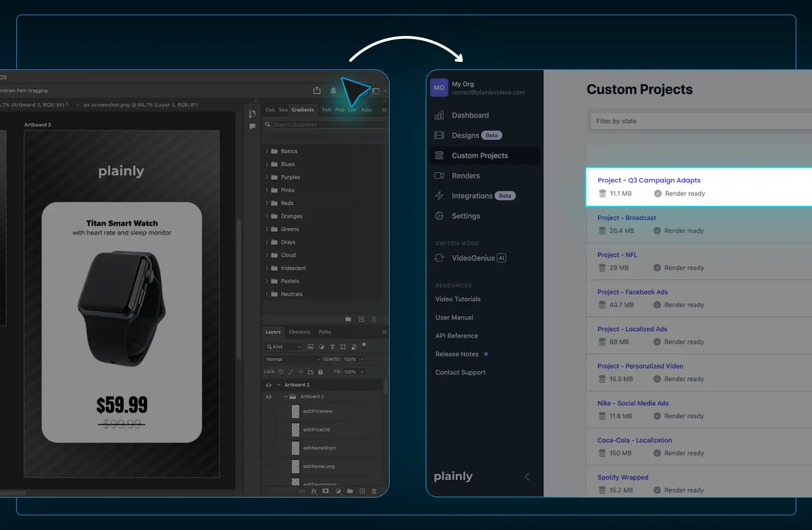Open the Share/Export icon in Photoshop header
812x530 pixels.
click(x=317, y=90)
